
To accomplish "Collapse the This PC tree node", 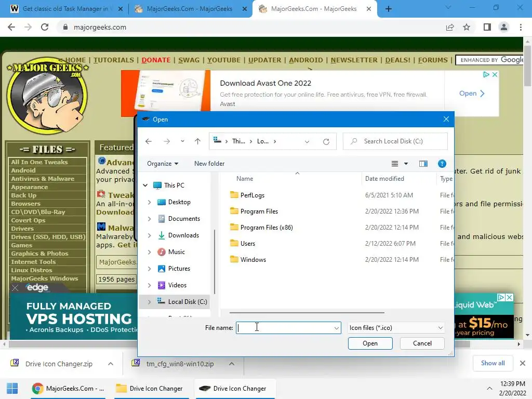I will pos(145,185).
